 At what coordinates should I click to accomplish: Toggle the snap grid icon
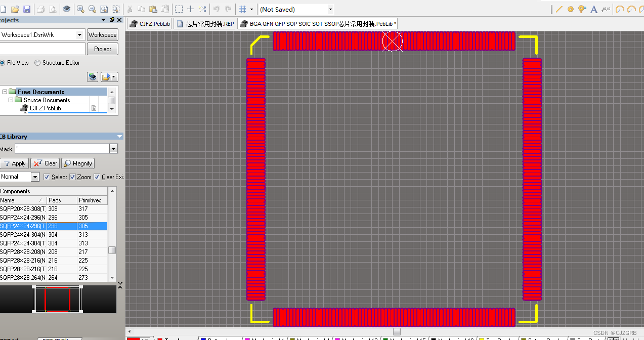tap(242, 9)
